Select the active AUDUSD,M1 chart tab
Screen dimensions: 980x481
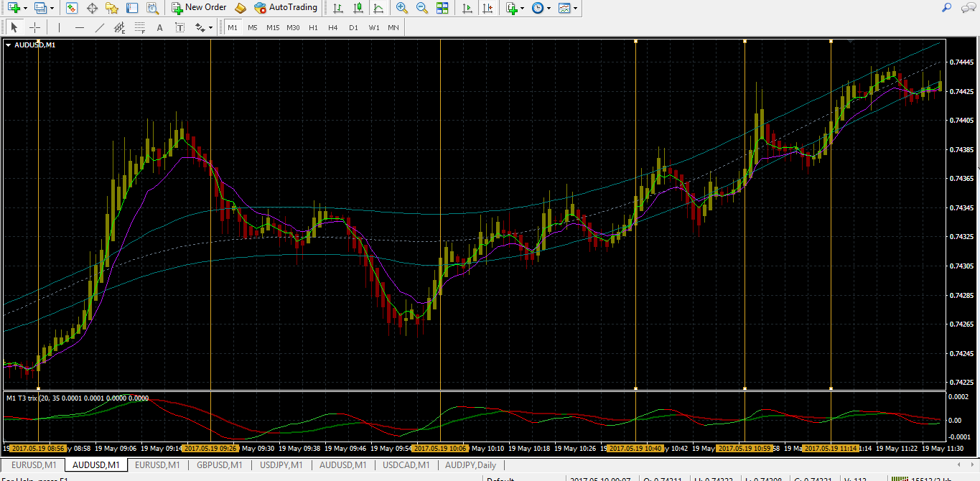pyautogui.click(x=95, y=465)
